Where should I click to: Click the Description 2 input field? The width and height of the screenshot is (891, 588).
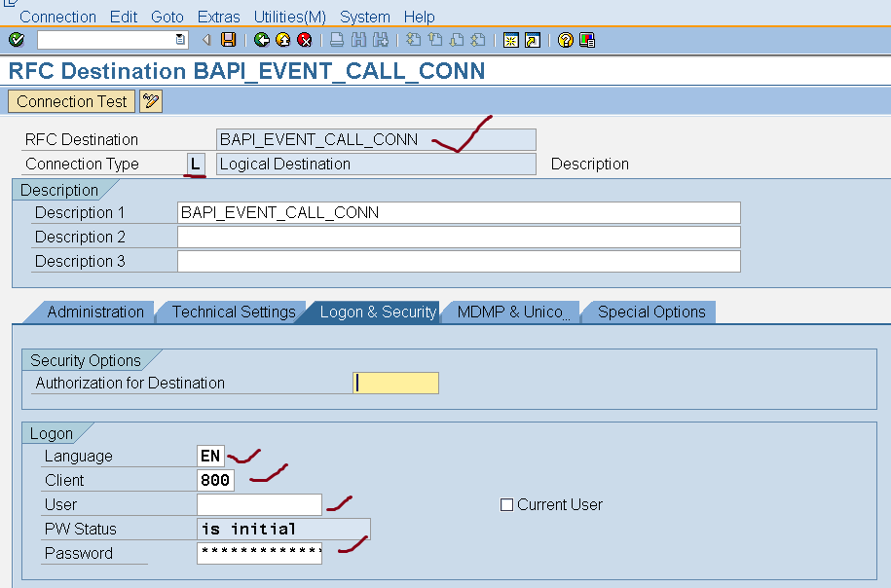click(x=459, y=237)
